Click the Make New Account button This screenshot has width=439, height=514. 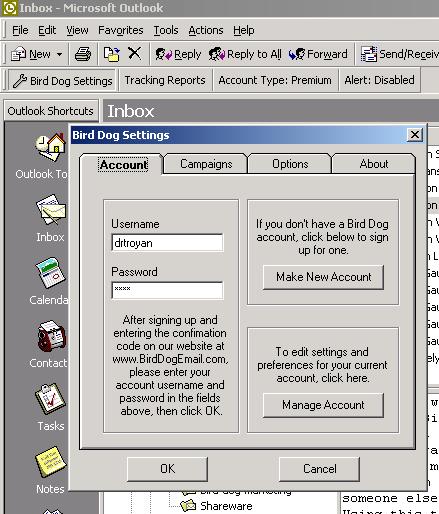point(323,277)
